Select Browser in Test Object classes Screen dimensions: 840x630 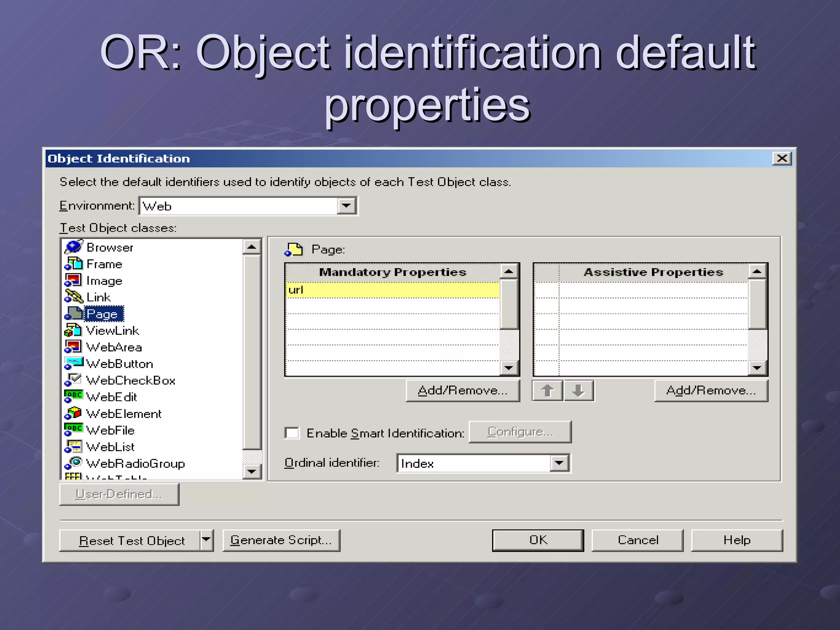tap(110, 247)
